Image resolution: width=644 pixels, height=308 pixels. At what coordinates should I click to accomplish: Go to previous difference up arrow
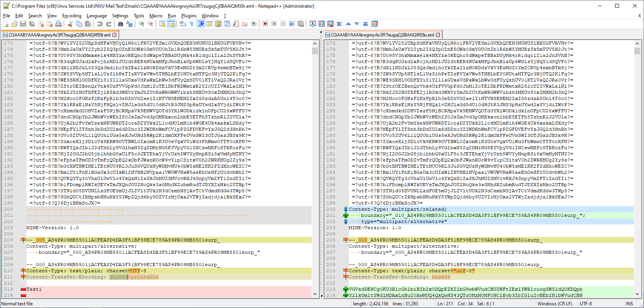348,24
